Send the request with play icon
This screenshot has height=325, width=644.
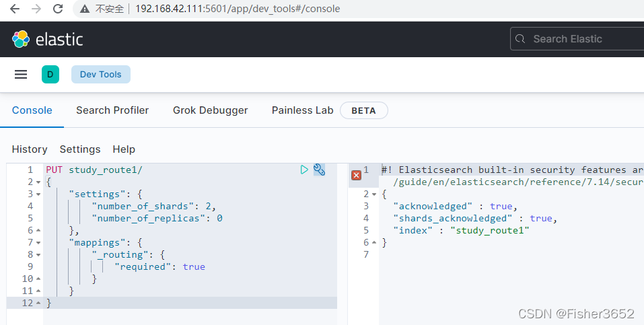[304, 170]
